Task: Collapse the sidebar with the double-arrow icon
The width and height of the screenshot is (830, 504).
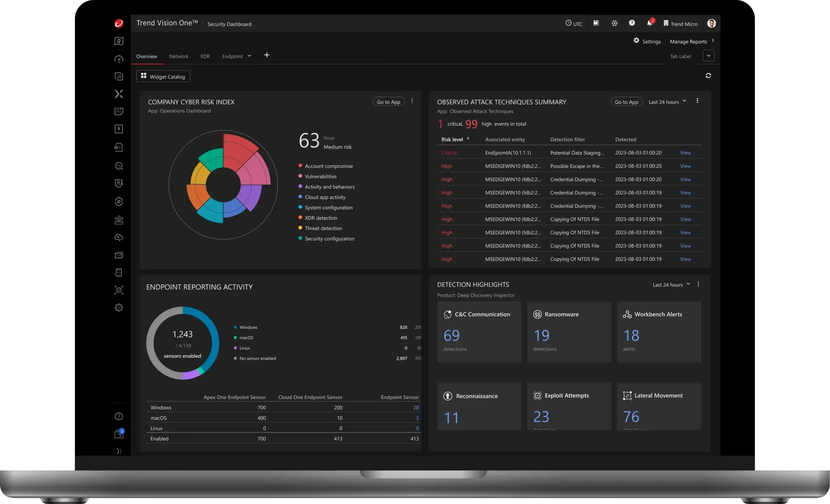Action: coord(119,451)
